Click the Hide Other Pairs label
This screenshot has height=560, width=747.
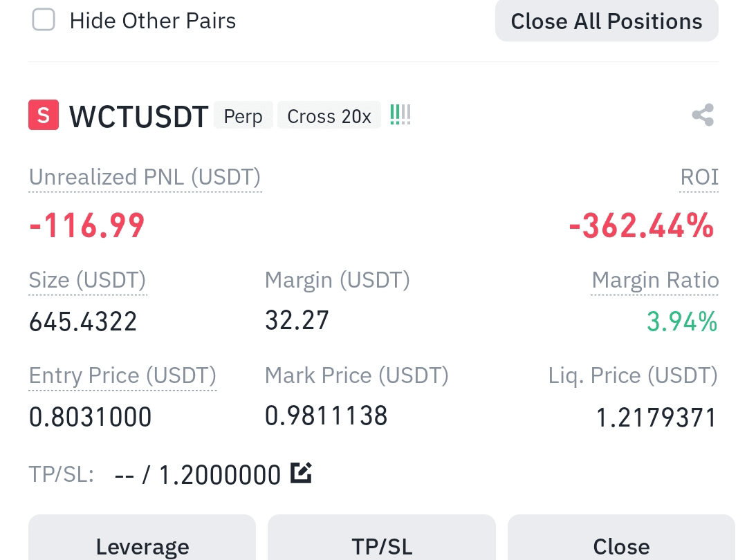pyautogui.click(x=152, y=21)
